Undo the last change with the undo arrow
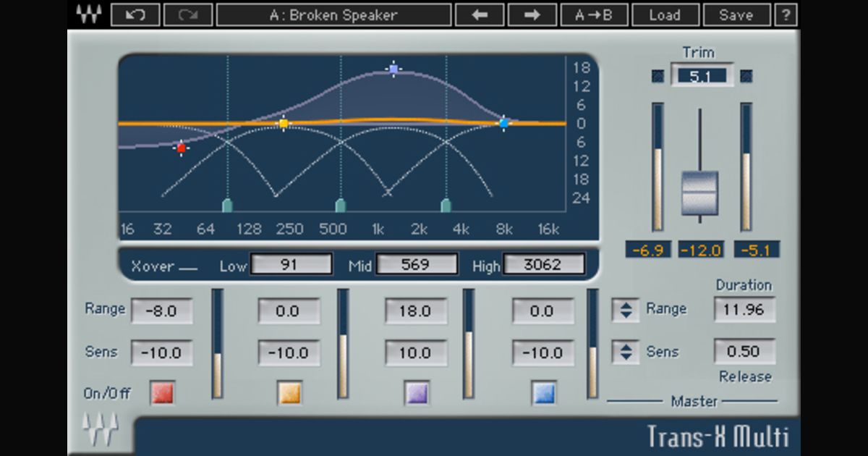868x456 pixels. 135,14
